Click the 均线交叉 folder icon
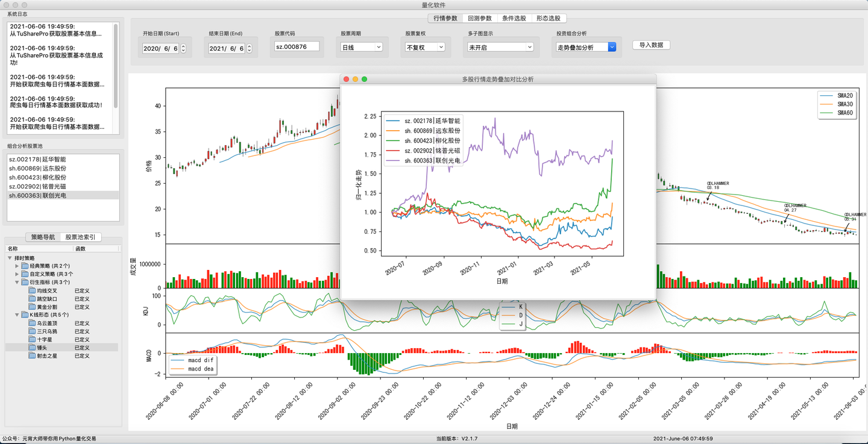Viewport: 868px width, 444px height. click(x=32, y=290)
